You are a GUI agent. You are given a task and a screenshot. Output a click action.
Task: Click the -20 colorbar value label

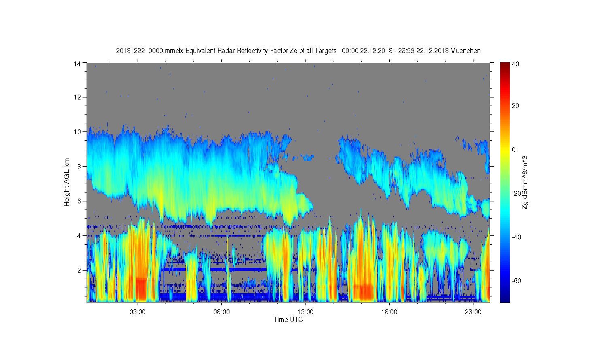pyautogui.click(x=516, y=193)
